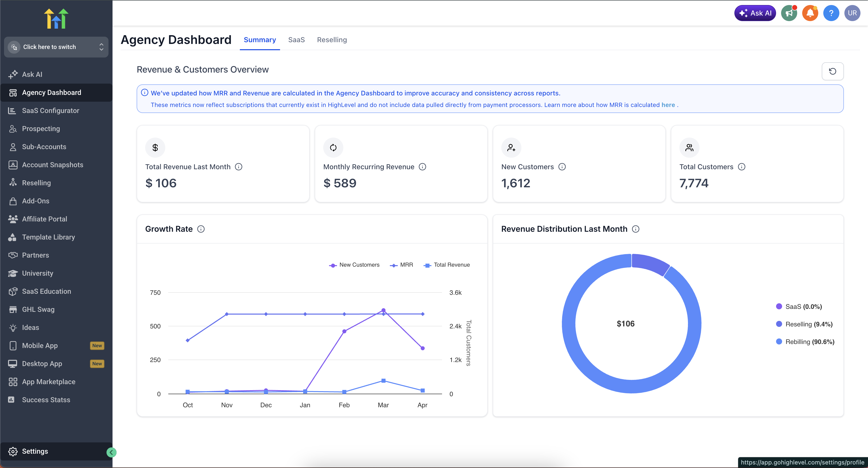868x468 pixels.
Task: Click the blue help question mark icon
Action: click(x=831, y=13)
